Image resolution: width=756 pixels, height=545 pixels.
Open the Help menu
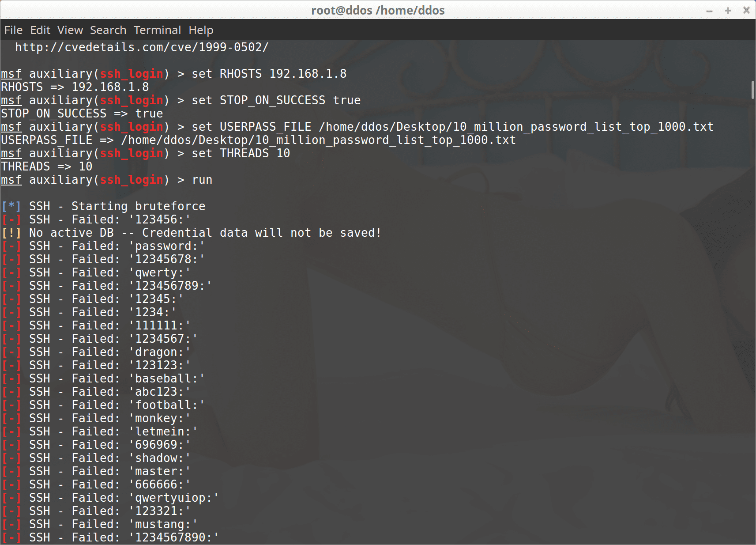pyautogui.click(x=201, y=30)
